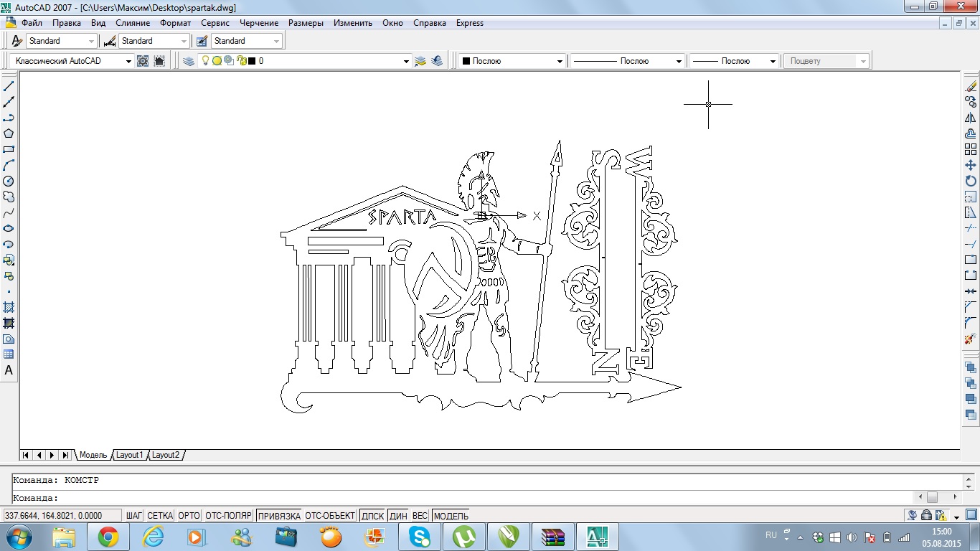Toggle ОТС-ПОЛЯР polar tracking
This screenshot has width=980, height=551.
[x=228, y=516]
